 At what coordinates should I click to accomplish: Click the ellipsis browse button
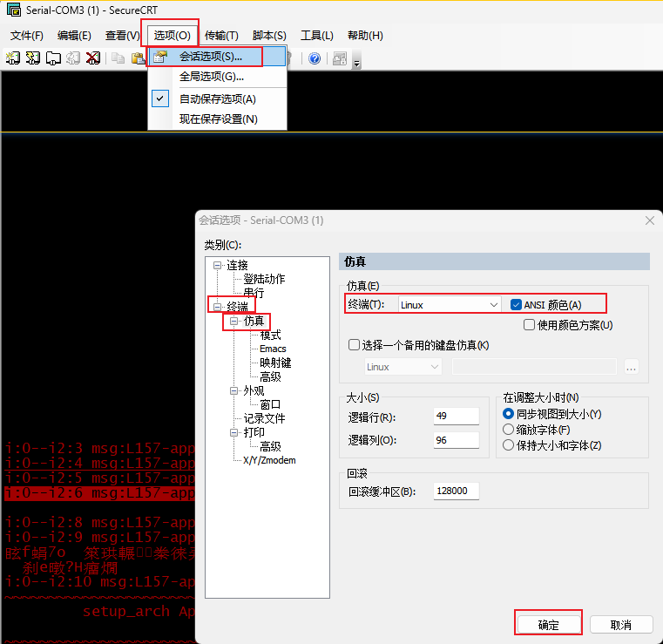pos(632,367)
